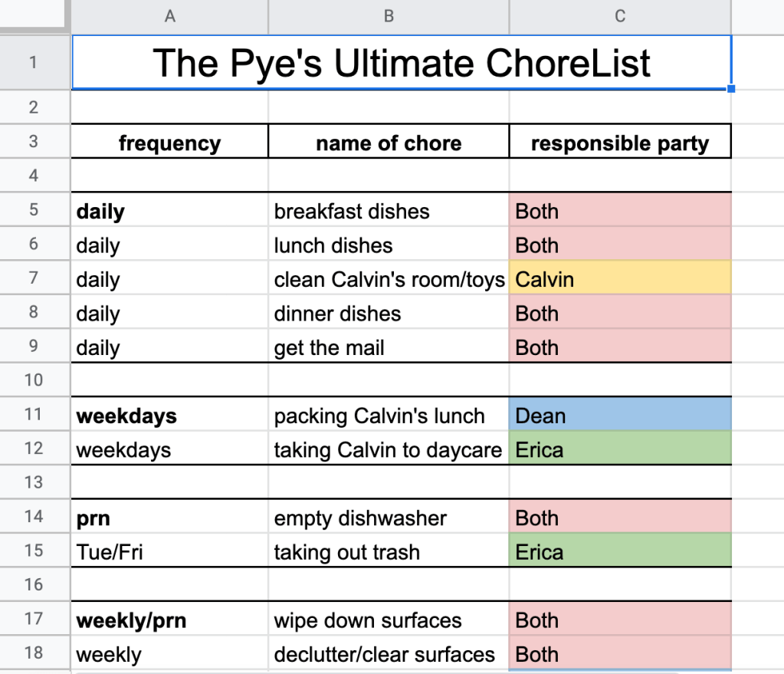Select column A header
This screenshot has height=674, width=784.
pos(169,16)
